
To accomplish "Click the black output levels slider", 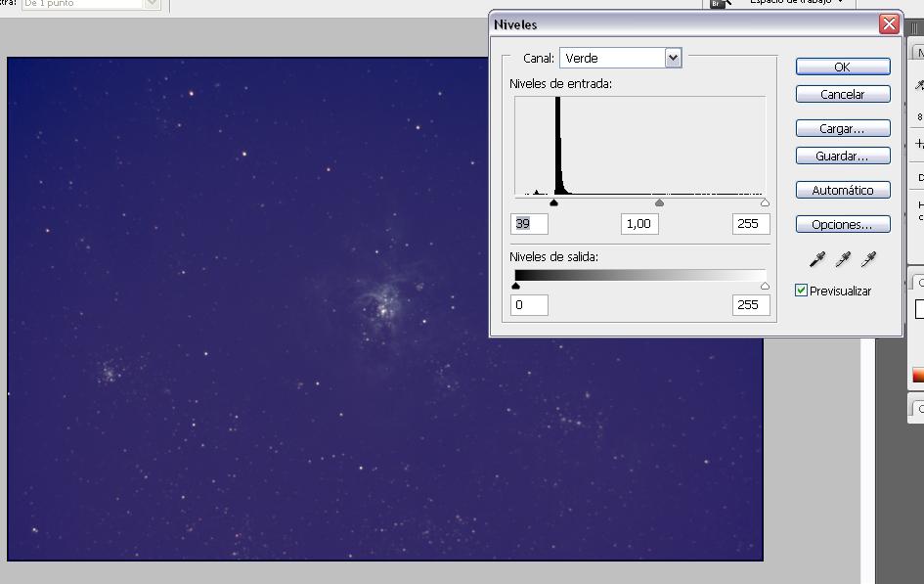I will pyautogui.click(x=515, y=286).
